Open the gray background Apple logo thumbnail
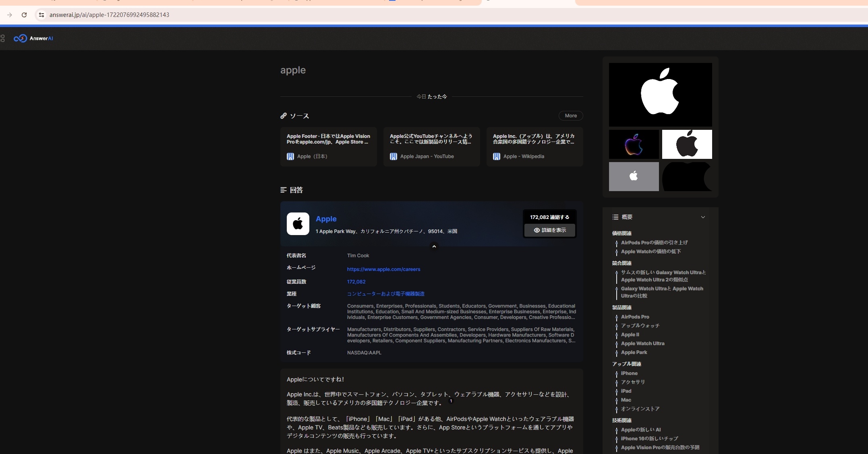The image size is (868, 454). pos(634,177)
